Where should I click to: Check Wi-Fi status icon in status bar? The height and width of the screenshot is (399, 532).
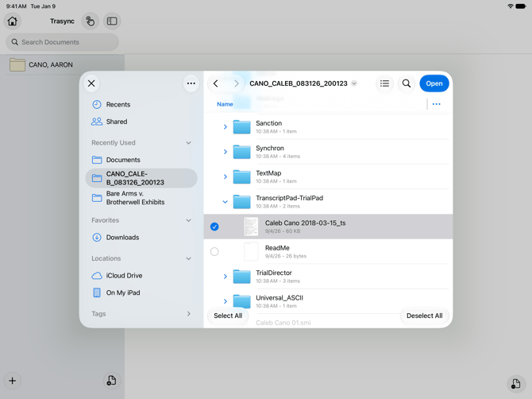[x=511, y=6]
